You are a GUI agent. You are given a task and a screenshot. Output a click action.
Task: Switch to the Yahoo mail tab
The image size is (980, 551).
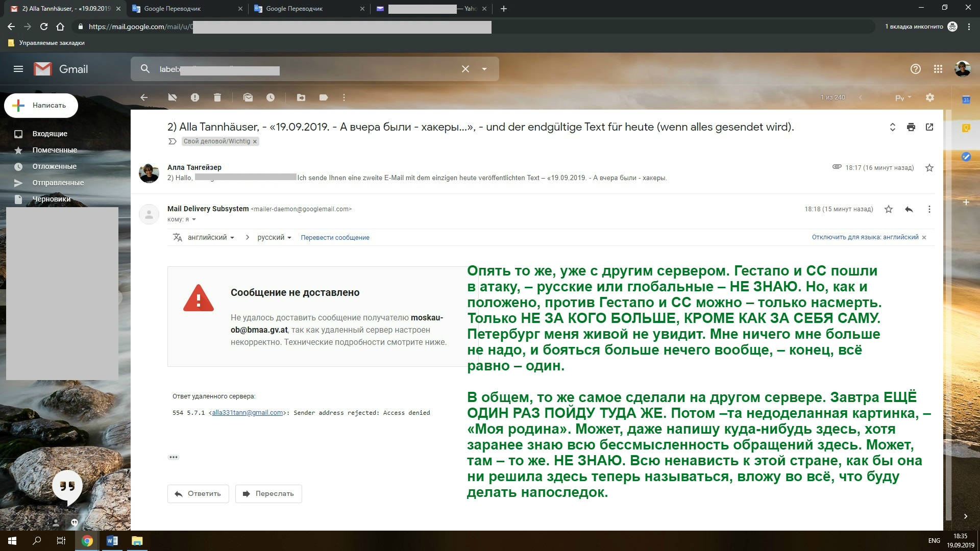coord(432,9)
